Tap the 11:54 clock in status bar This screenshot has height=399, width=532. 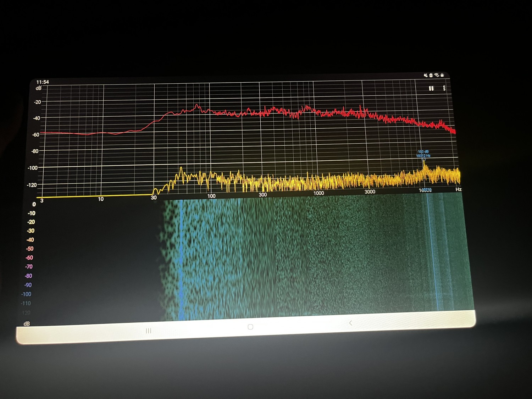point(43,82)
